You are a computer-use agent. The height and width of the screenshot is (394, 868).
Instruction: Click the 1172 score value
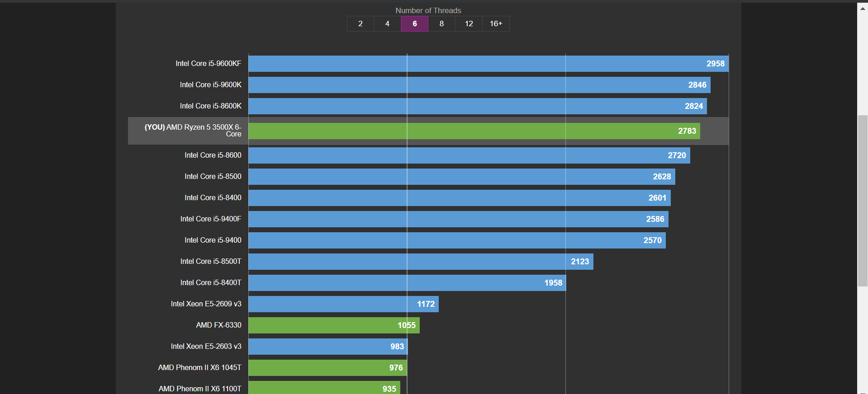click(426, 304)
